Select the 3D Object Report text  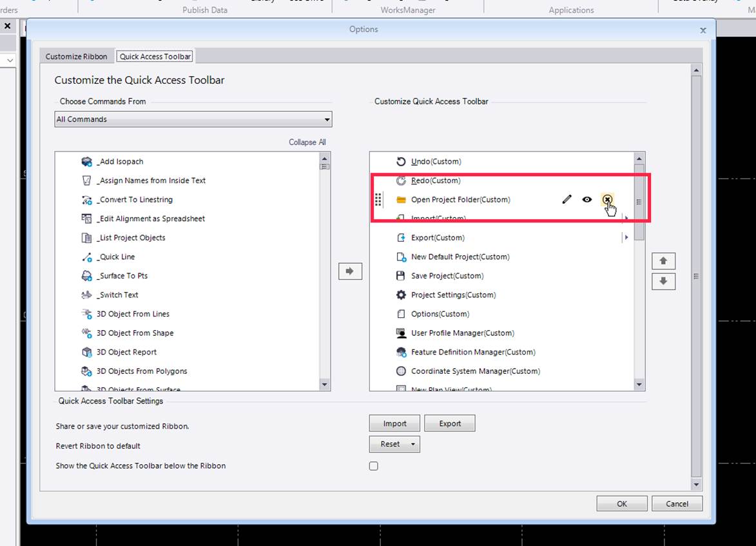(x=126, y=352)
